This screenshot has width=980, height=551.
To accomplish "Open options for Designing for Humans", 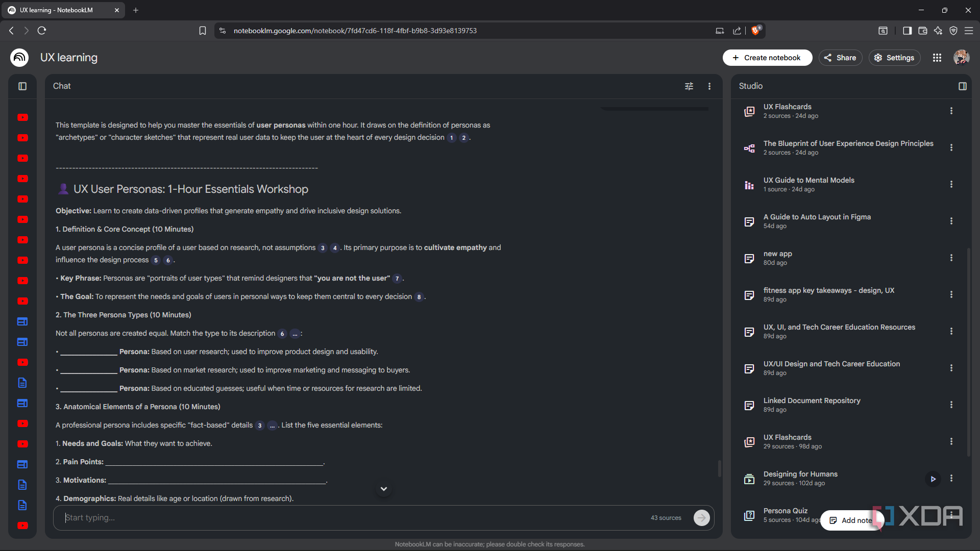I will coord(951,478).
